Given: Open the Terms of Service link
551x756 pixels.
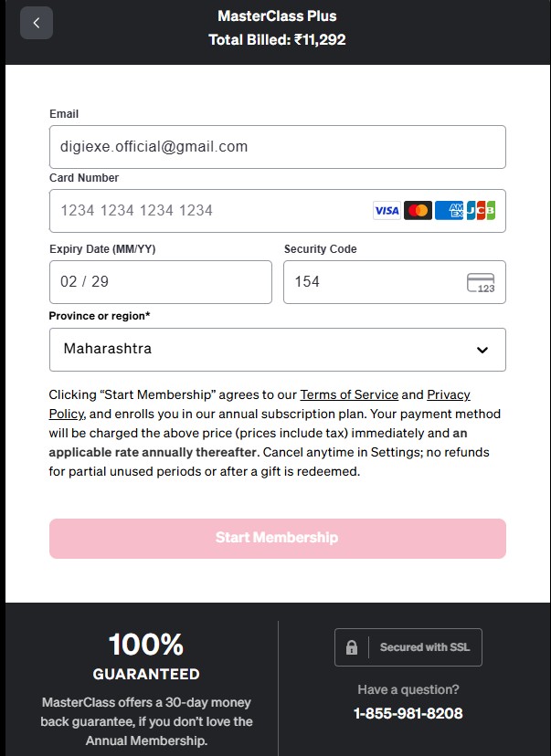Looking at the screenshot, I should pyautogui.click(x=349, y=394).
